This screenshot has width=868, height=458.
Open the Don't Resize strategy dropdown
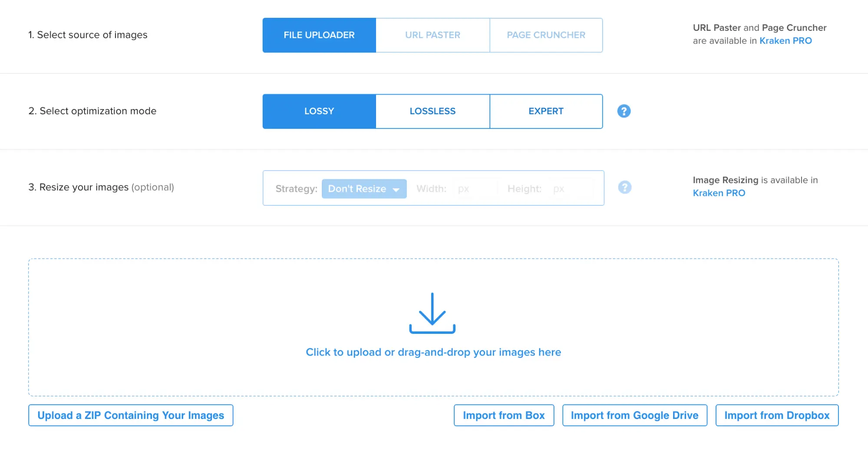(364, 189)
